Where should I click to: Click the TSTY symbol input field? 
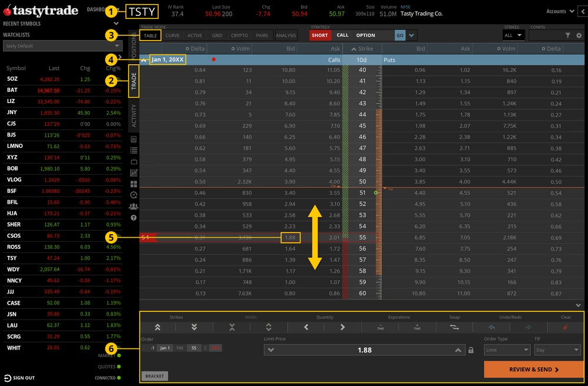tap(142, 12)
